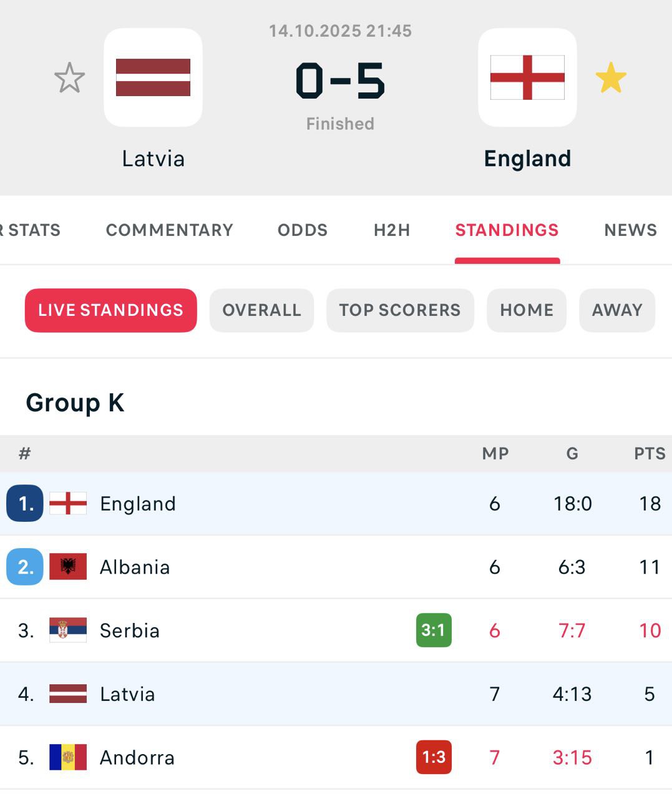
Task: Open the Odds tab
Action: [303, 230]
